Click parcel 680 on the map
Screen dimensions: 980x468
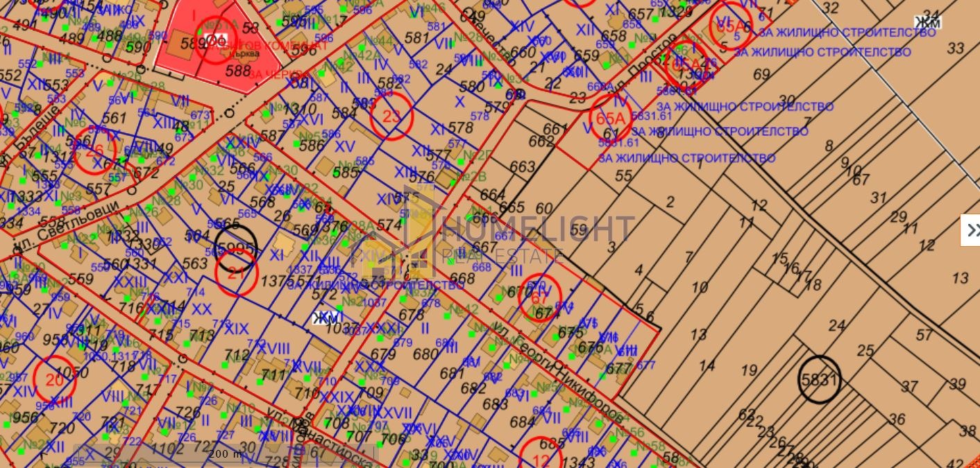(x=425, y=354)
